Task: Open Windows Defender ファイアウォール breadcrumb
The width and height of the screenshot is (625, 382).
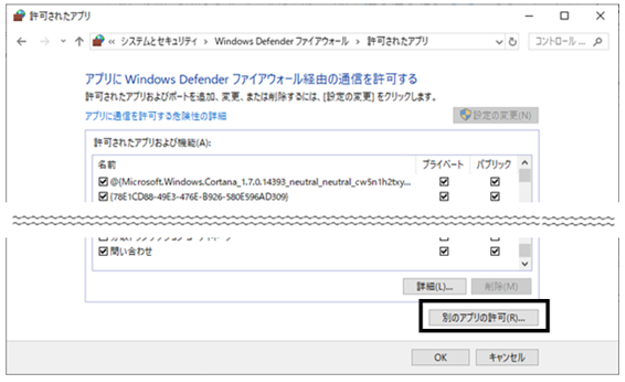Action: 281,41
